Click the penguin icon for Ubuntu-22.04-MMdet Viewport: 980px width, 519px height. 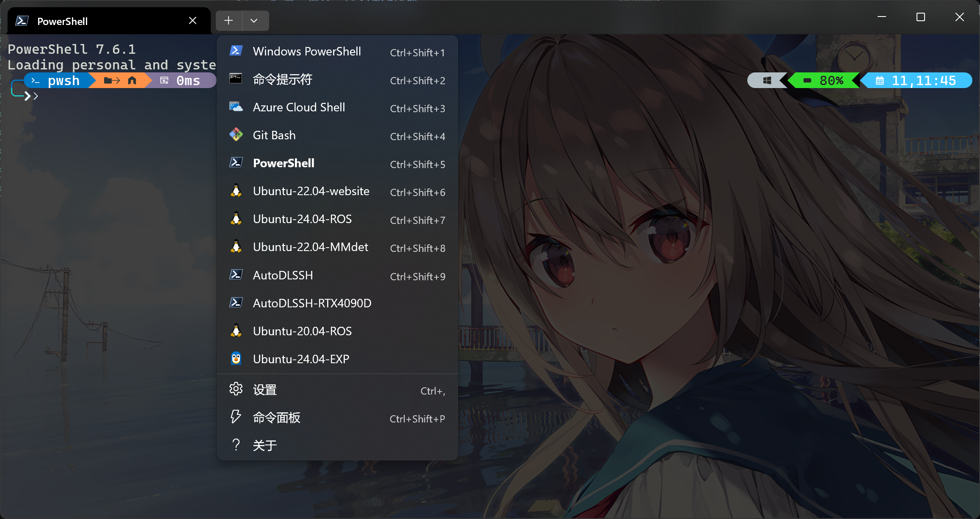[236, 246]
